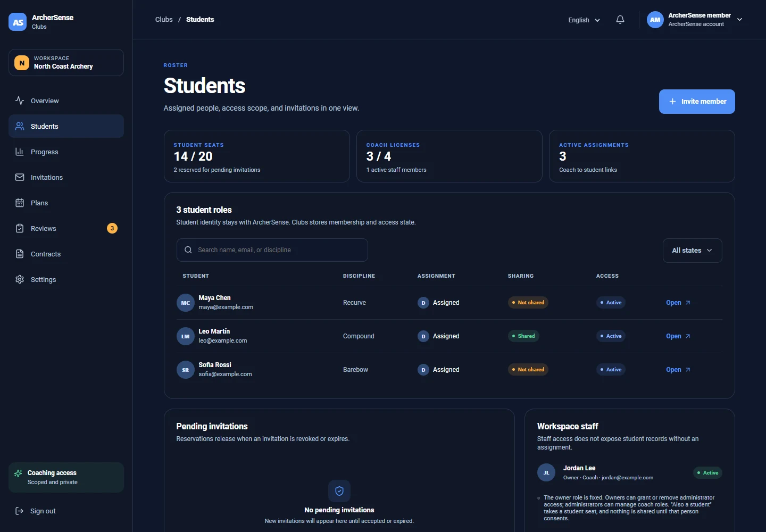The image size is (766, 532).
Task: Click Jordan Lee's Active status badge
Action: pyautogui.click(x=707, y=473)
